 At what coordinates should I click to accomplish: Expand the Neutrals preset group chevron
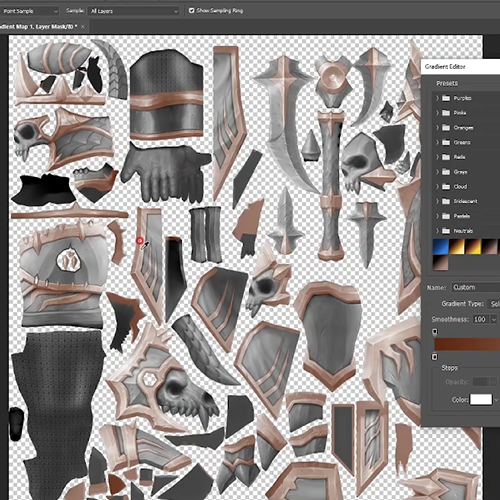437,231
